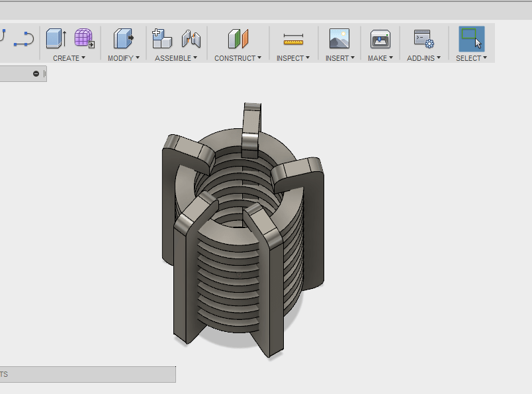Activate the Select window selection icon

pos(471,38)
